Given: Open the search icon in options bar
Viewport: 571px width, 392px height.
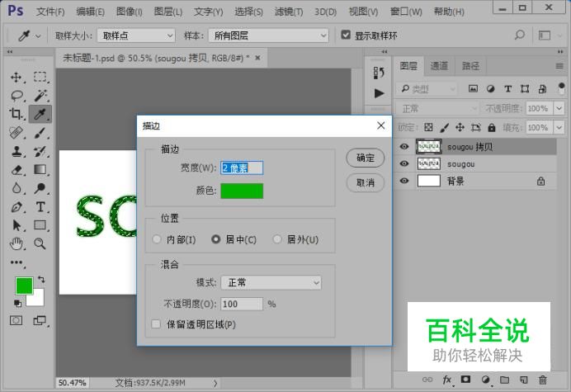Looking at the screenshot, I should [520, 35].
